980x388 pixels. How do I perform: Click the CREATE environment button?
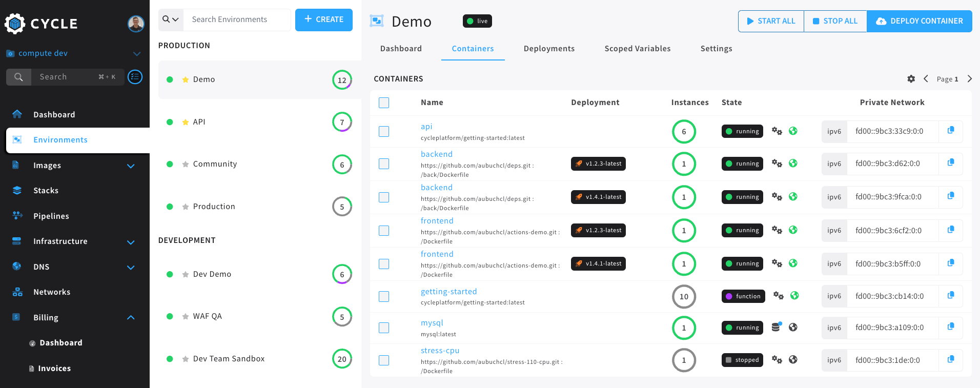coord(324,19)
